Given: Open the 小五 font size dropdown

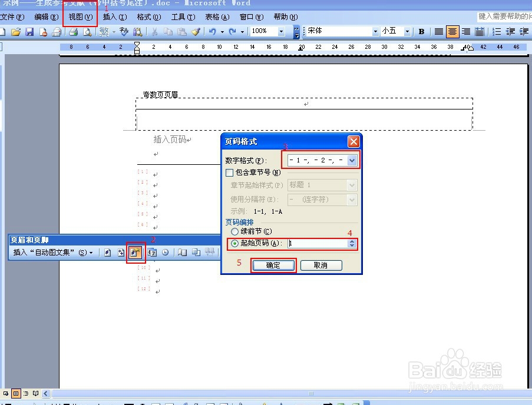Looking at the screenshot, I should tap(407, 32).
